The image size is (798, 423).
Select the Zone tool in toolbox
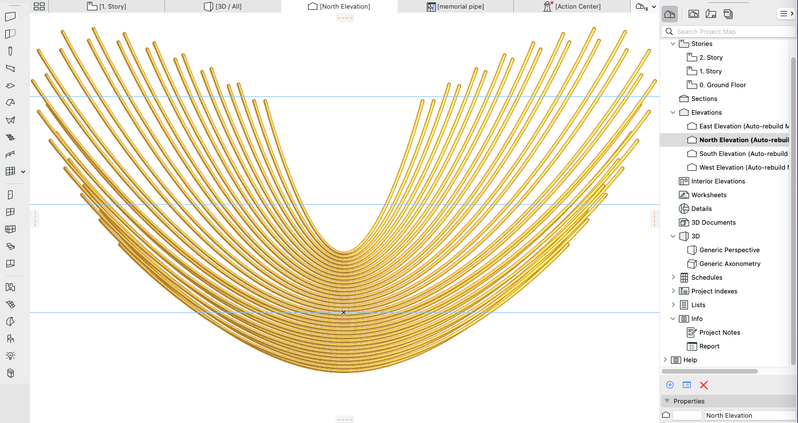(x=10, y=288)
